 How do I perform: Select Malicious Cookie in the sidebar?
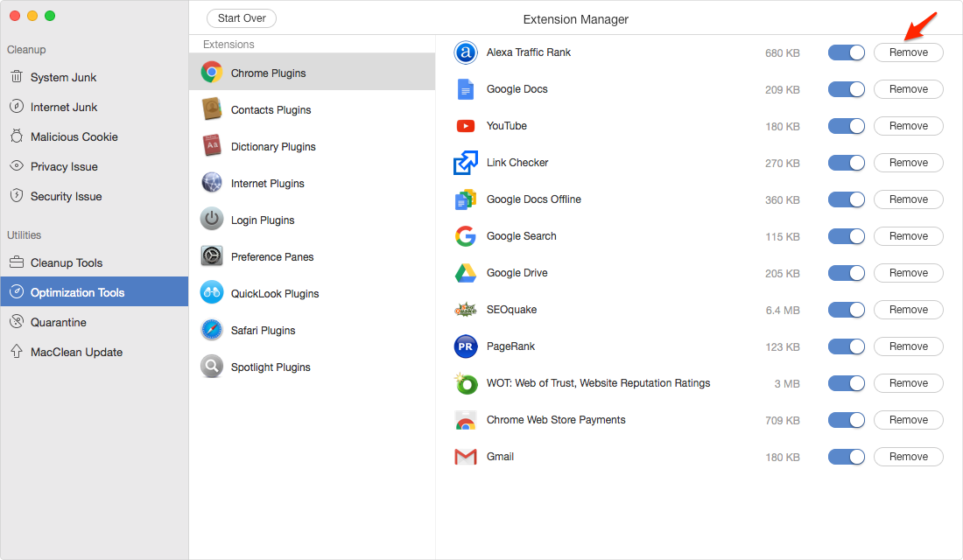(94, 136)
